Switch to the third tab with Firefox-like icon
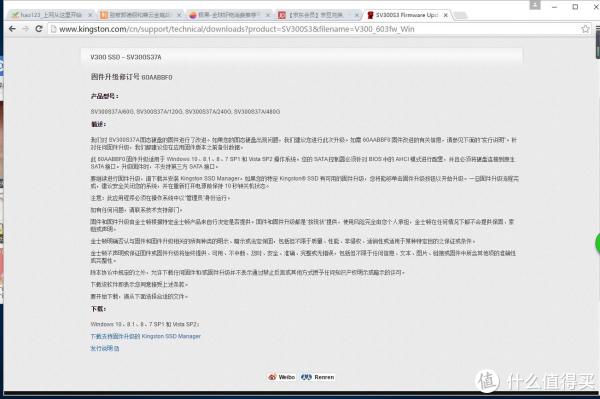The height and width of the screenshot is (399, 600). point(228,15)
